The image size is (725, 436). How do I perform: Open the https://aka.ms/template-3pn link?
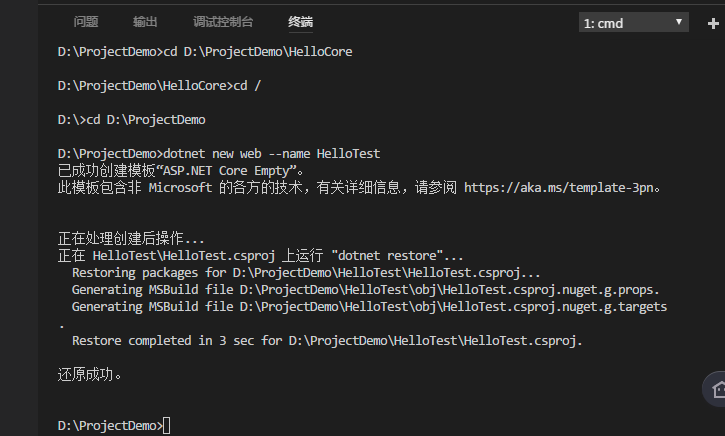pos(562,187)
